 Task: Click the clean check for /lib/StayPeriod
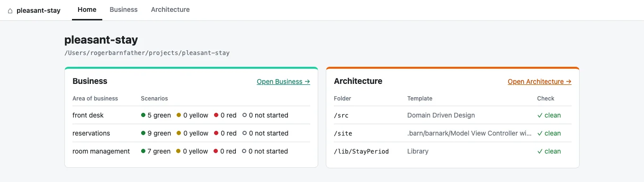click(549, 151)
